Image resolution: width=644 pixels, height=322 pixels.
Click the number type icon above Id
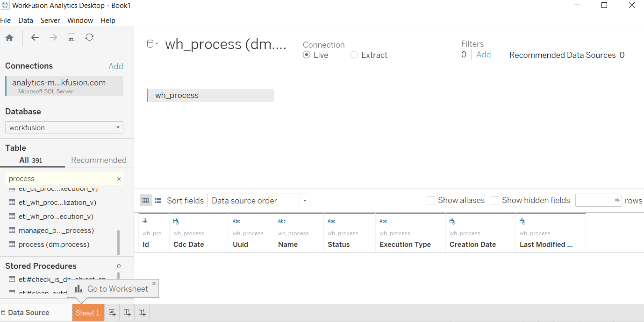(x=145, y=221)
